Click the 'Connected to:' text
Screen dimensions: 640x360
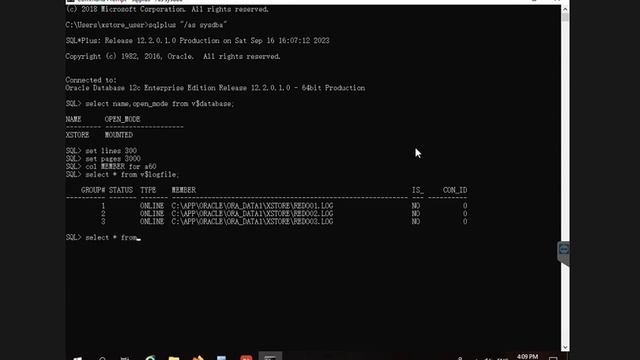point(91,80)
